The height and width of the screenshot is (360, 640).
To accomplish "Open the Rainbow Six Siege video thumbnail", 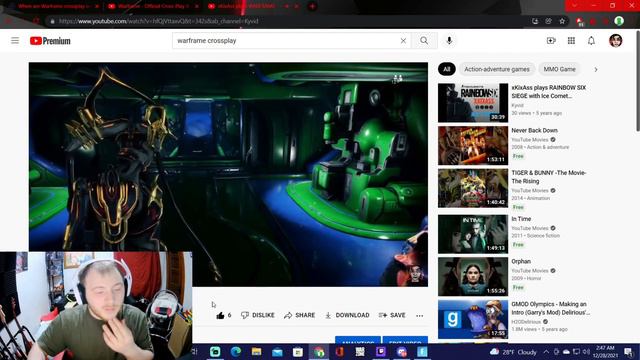I will (x=473, y=103).
